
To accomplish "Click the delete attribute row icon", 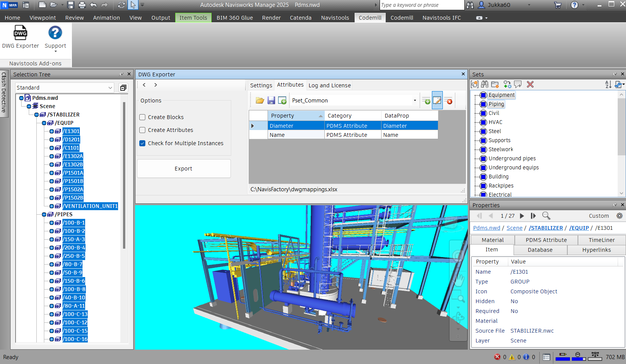I will pos(448,101).
